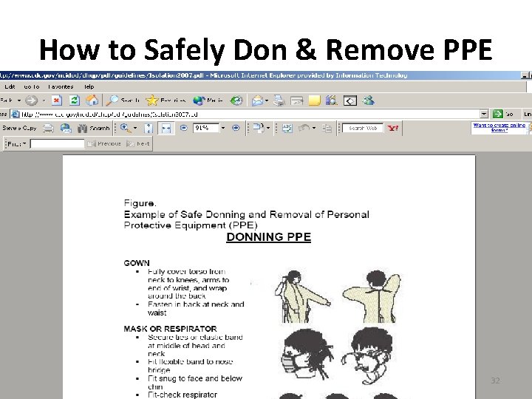The width and height of the screenshot is (532, 399).
Task: Click the page copy tool icon
Action: pyautogui.click(x=258, y=128)
